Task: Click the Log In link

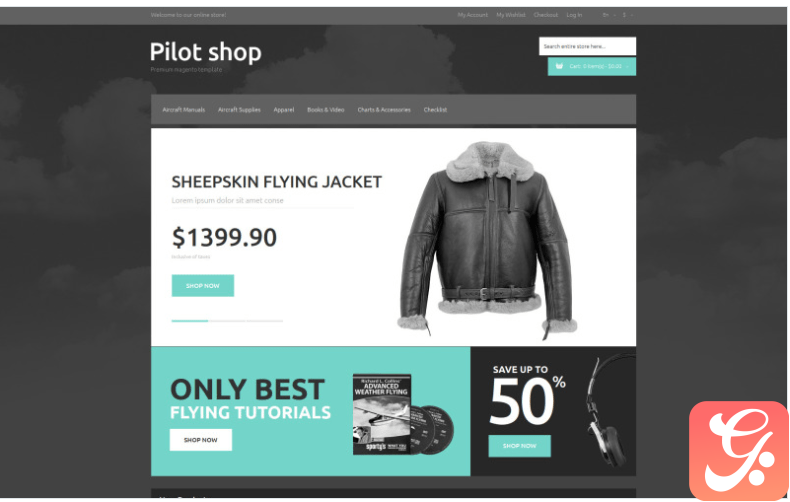Action: pyautogui.click(x=574, y=15)
